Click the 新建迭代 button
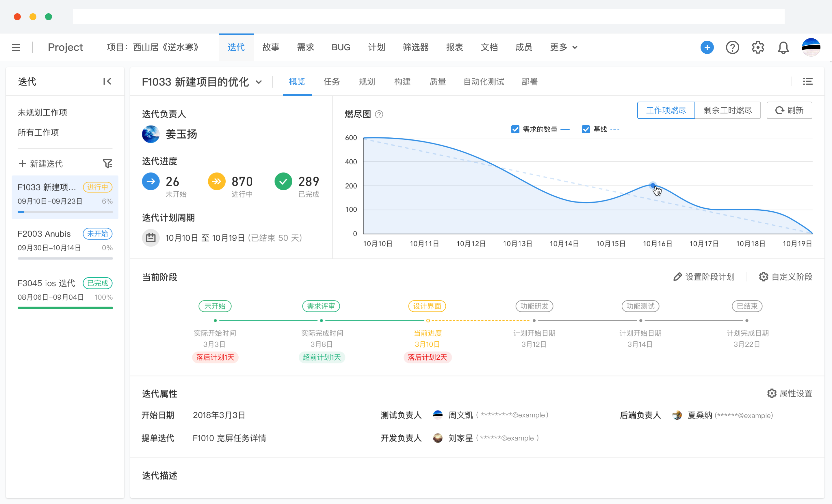Viewport: 832px width, 504px height. coord(40,163)
